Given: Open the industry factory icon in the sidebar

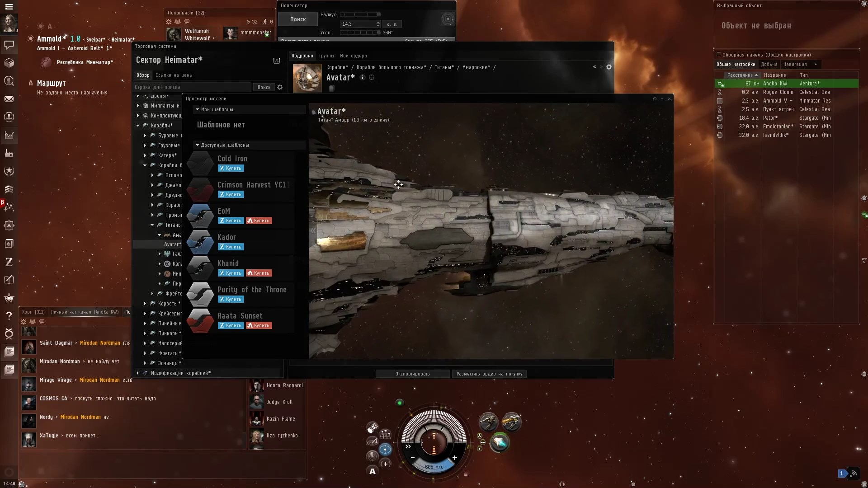Looking at the screenshot, I should 9,153.
